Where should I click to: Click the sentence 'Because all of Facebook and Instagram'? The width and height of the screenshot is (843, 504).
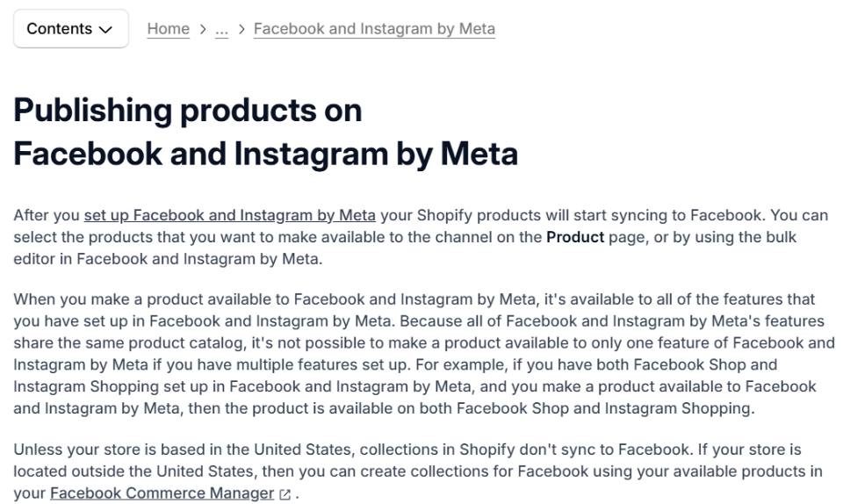tap(424, 342)
